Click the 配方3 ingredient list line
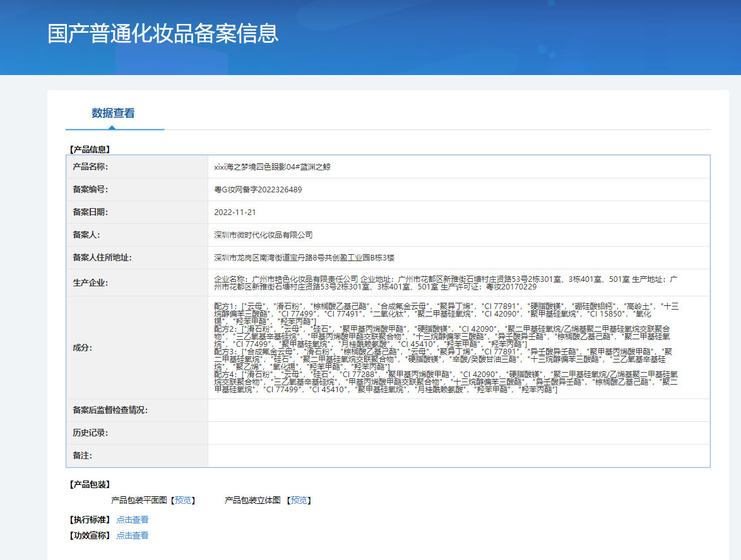The image size is (741, 560). tap(443, 359)
